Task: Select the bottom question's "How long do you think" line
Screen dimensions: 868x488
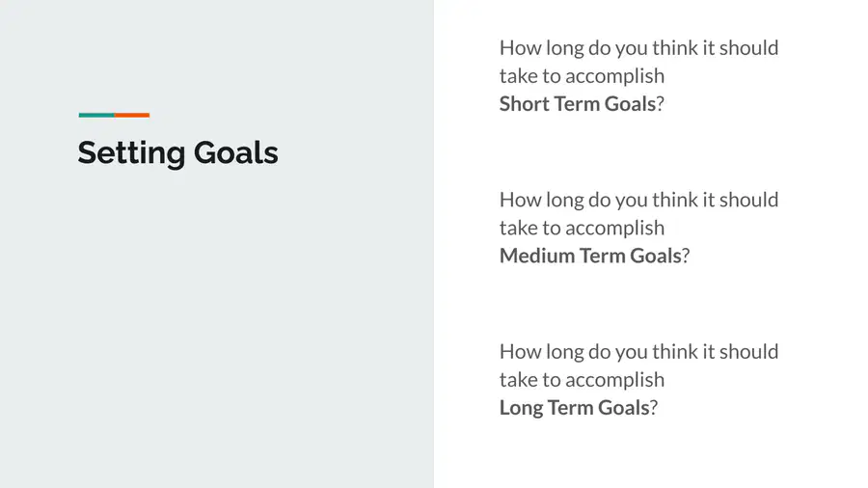Action: pos(638,352)
